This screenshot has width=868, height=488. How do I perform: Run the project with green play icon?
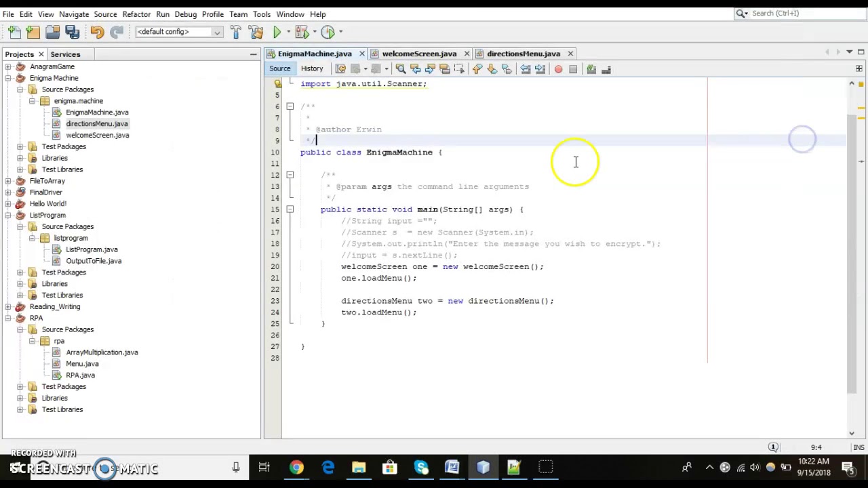[x=277, y=32]
